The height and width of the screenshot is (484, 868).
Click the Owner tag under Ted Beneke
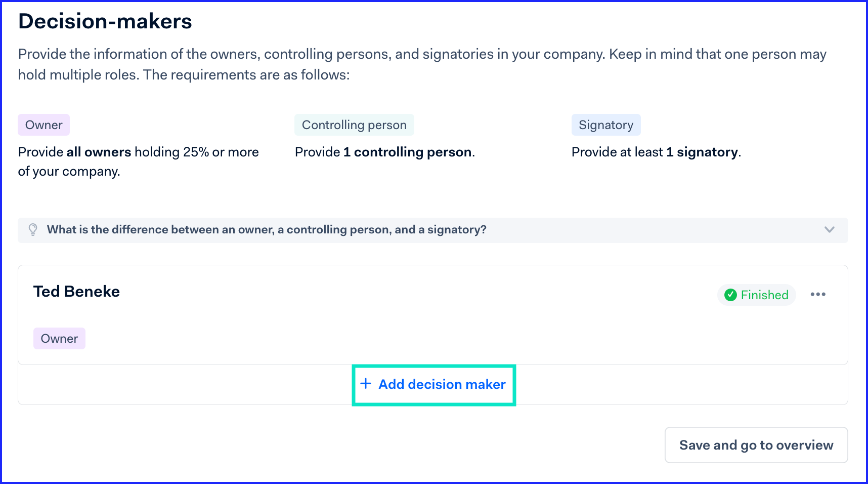(59, 339)
